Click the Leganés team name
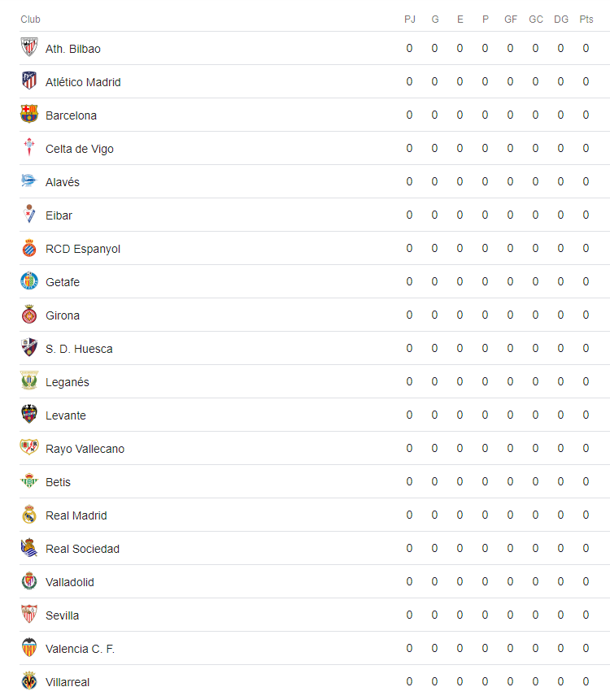This screenshot has width=610, height=700. tap(68, 382)
